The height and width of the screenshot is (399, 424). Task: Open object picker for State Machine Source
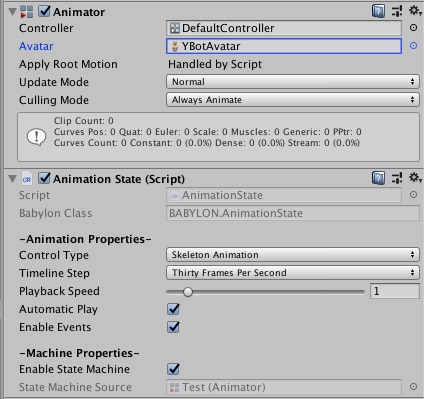[x=413, y=387]
